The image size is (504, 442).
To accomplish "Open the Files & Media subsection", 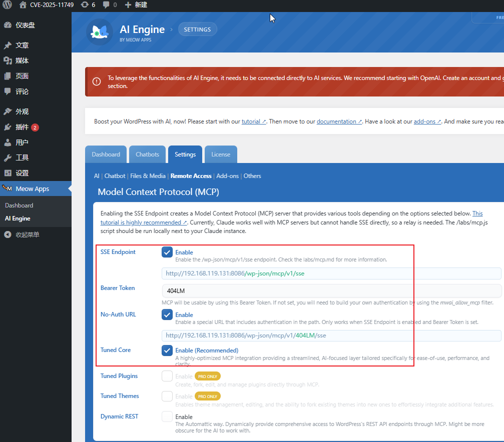I will [148, 176].
